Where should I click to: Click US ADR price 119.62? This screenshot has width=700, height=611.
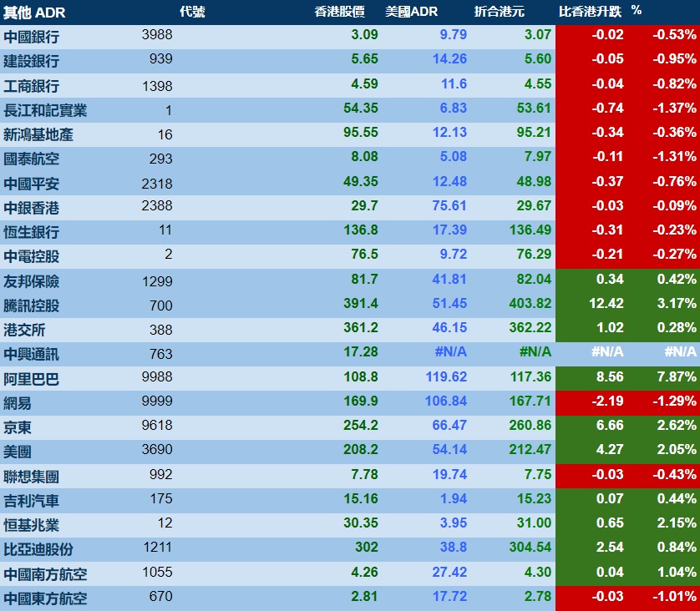coord(446,376)
